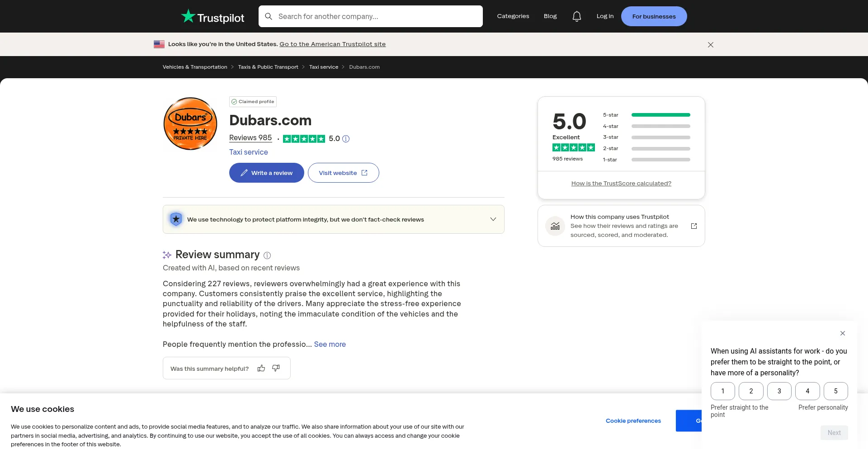
Task: Go to Taxi service breadcrumb
Action: coord(324,67)
